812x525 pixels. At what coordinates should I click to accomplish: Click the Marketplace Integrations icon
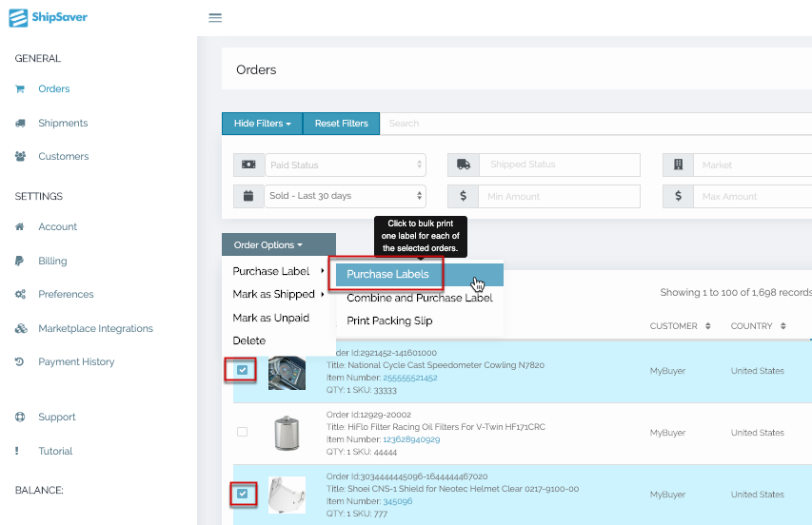(20, 329)
